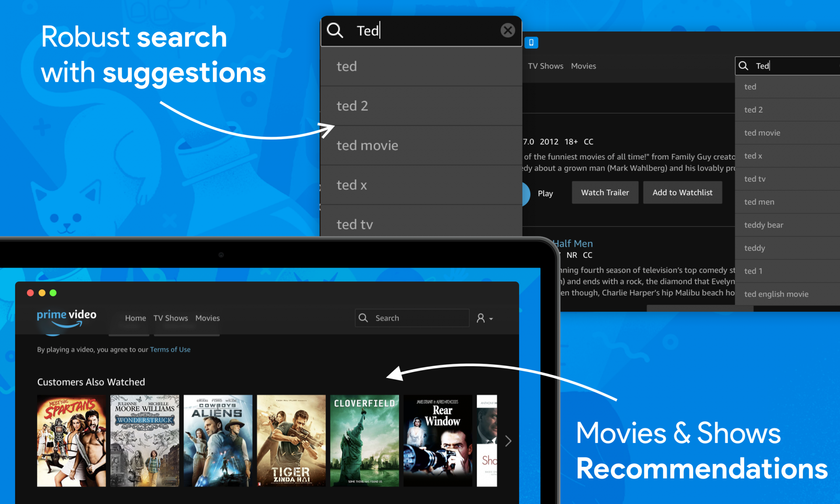This screenshot has height=504, width=840.
Task: Open TV Shows tab in background window
Action: coord(546,66)
